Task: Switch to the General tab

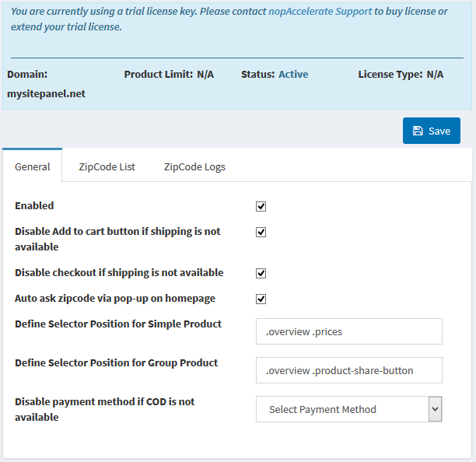Action: [x=33, y=166]
